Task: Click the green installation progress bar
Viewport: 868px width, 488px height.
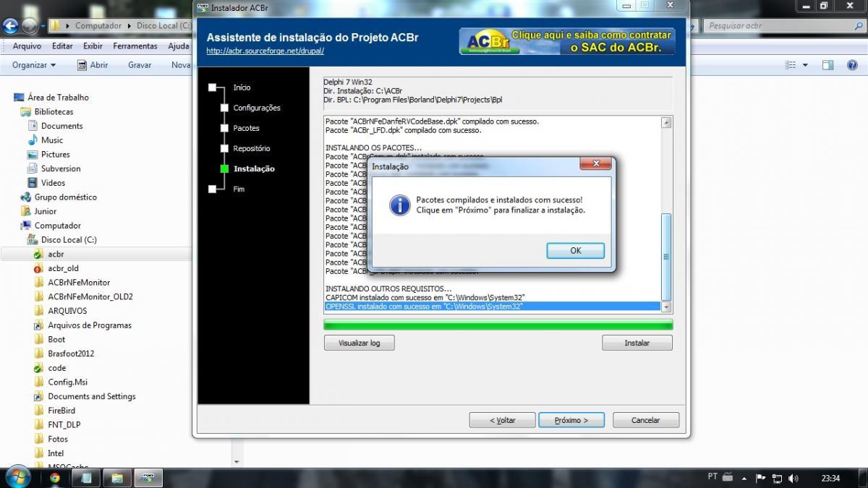Action: pyautogui.click(x=498, y=325)
